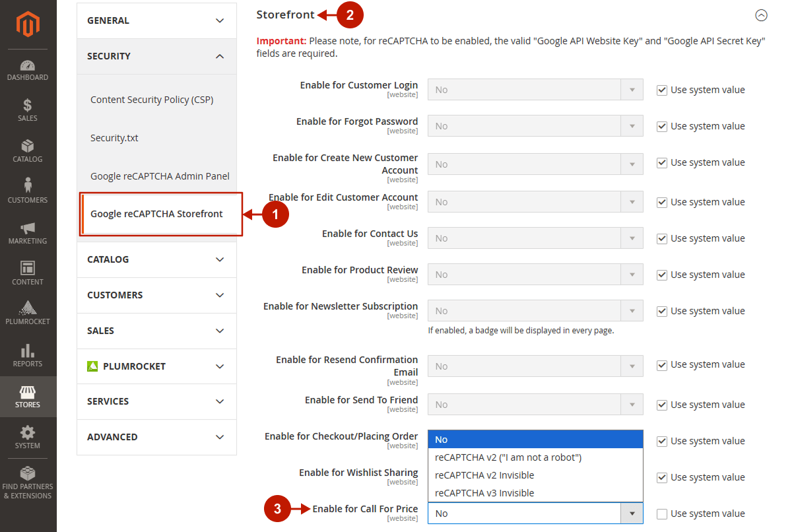Toggle Use system value for Newsletter Subscription
The height and width of the screenshot is (532, 796).
[x=662, y=312]
